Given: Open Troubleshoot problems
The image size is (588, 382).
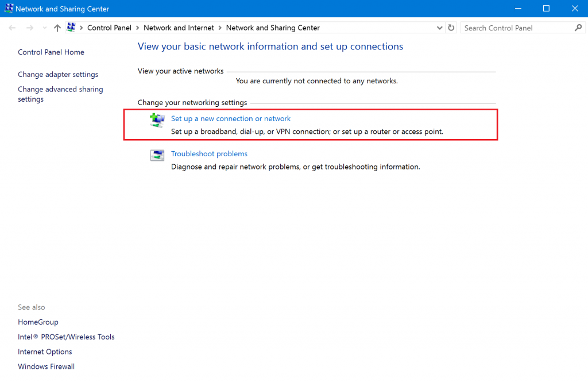Looking at the screenshot, I should click(209, 153).
